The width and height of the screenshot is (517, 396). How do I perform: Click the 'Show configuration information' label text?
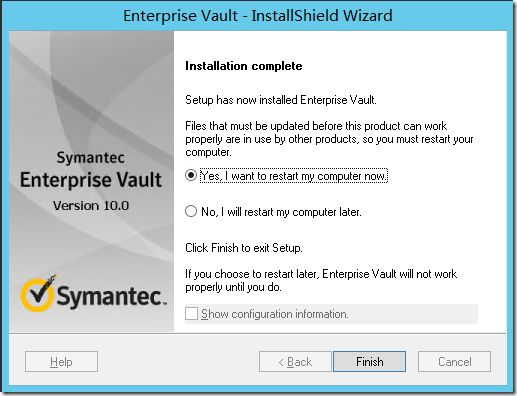coord(275,314)
